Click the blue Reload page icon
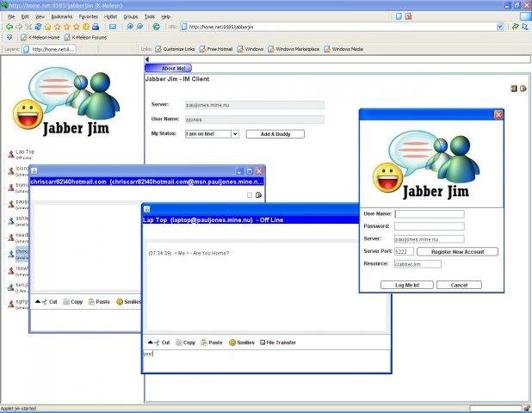 point(38,27)
